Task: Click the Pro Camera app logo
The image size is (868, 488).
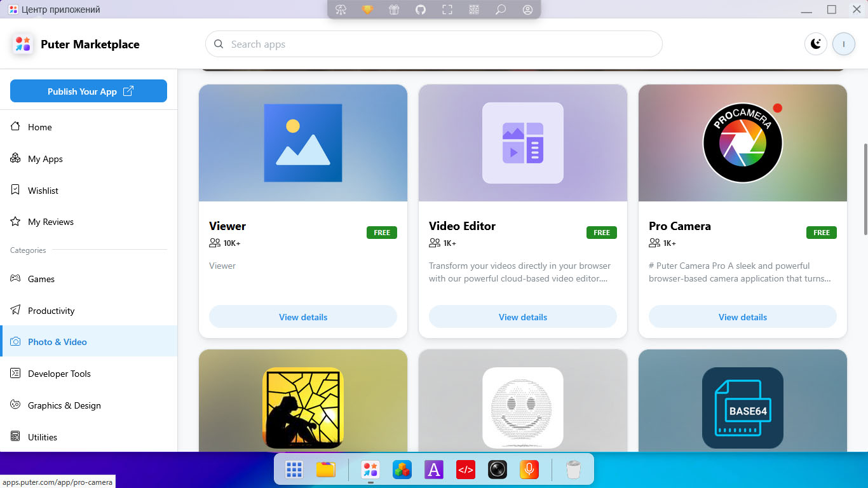Action: tap(743, 143)
